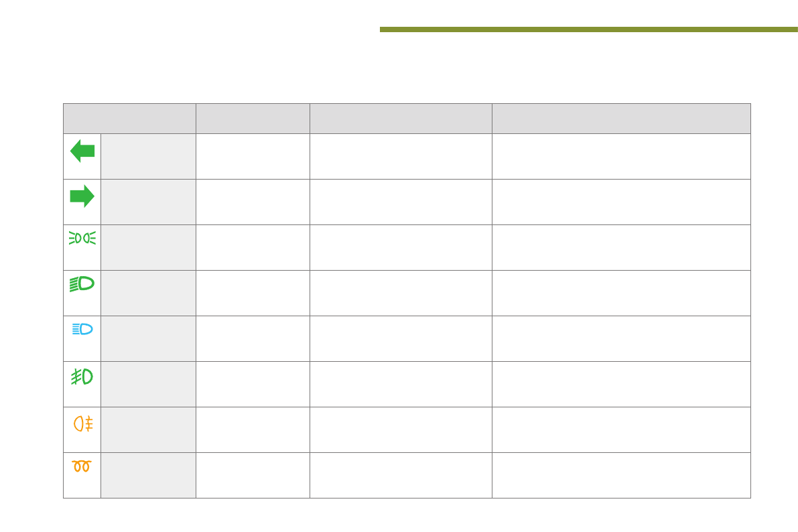The width and height of the screenshot is (798, 532).
Task: Select the blue main beam headlamp icon
Action: (x=82, y=329)
